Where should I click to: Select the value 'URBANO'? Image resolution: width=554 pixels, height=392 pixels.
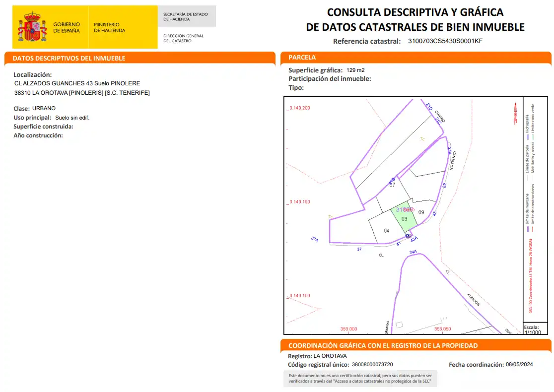pos(44,108)
